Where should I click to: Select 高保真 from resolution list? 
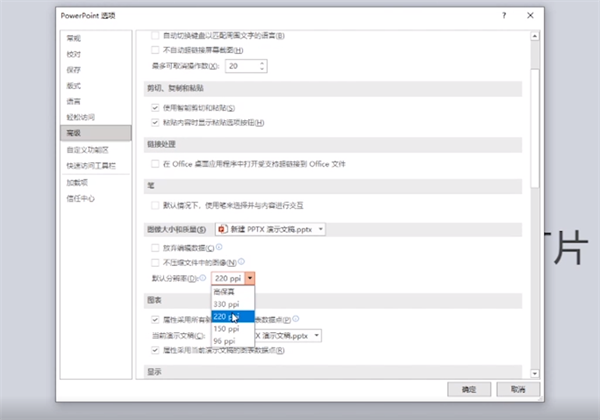pos(233,292)
